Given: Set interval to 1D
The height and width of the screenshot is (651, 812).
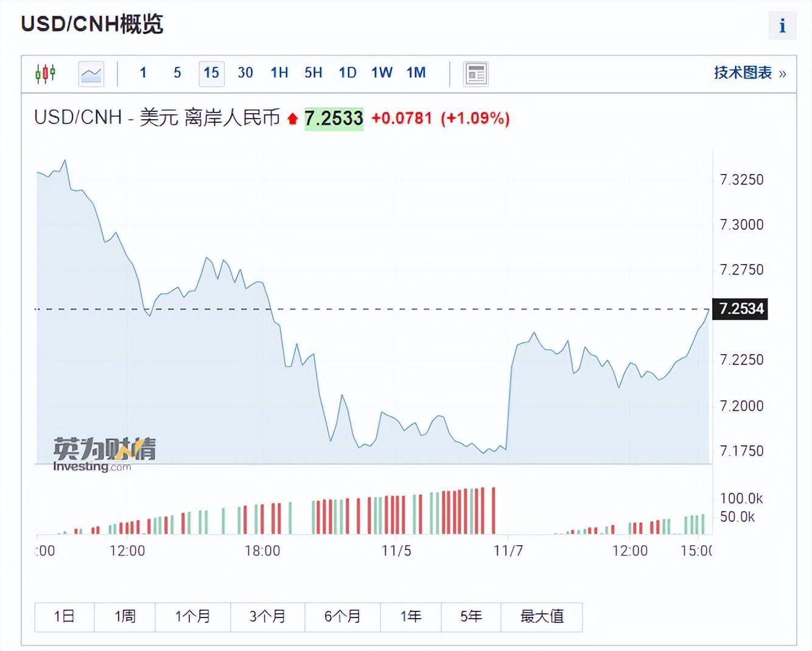Looking at the screenshot, I should (348, 73).
